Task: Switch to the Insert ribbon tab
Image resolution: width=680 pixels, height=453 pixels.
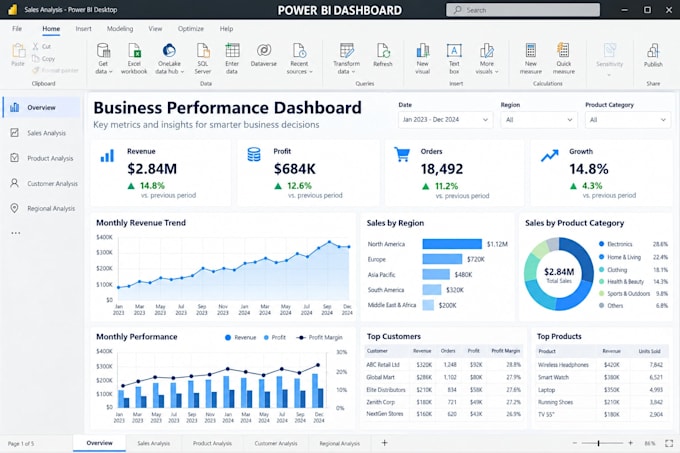Action: point(83,29)
